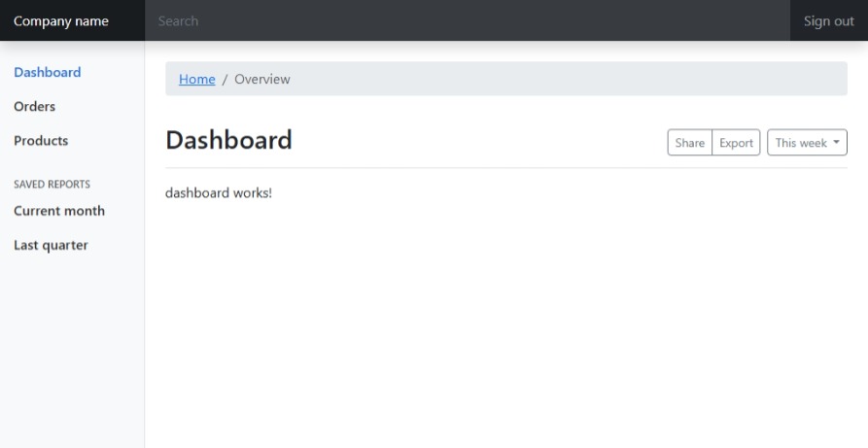The height and width of the screenshot is (448, 868).
Task: Click the Overview breadcrumb item
Action: pos(262,80)
